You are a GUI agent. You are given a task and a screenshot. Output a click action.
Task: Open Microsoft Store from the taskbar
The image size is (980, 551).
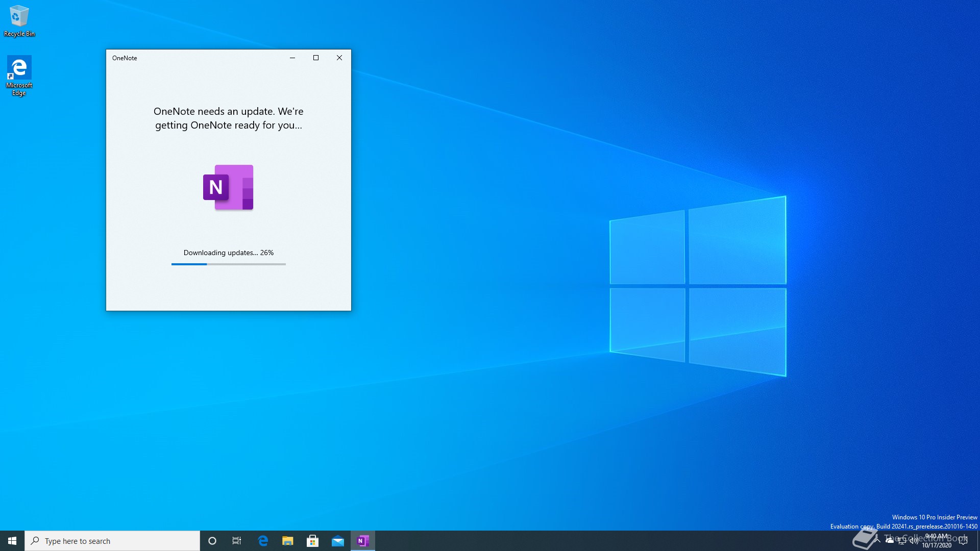coord(313,541)
